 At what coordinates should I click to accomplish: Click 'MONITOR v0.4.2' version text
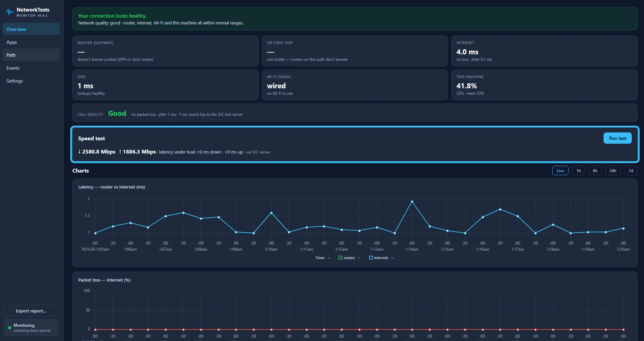click(32, 16)
